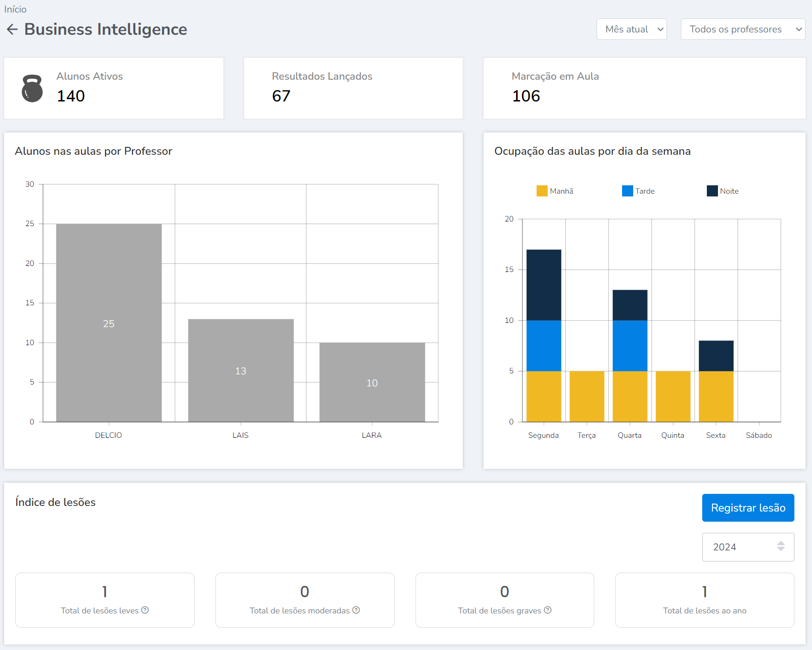
Task: Select the LAIS bar showing 13
Action: (240, 370)
